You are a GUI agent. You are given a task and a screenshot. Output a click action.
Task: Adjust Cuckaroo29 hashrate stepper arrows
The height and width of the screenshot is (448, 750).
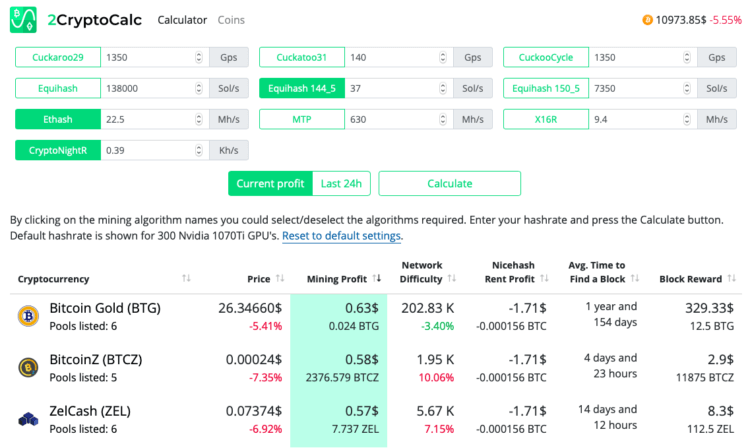click(x=199, y=57)
